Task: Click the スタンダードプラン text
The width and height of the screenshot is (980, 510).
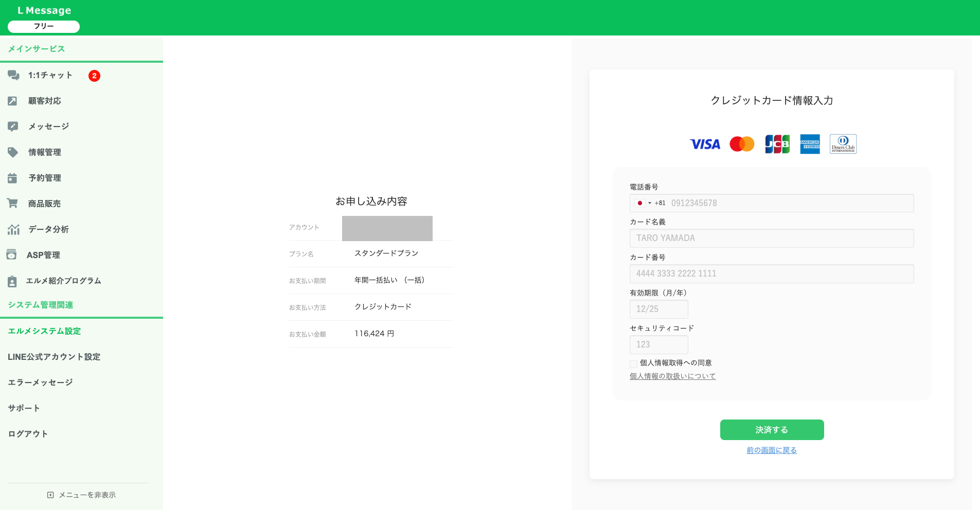Action: (386, 253)
